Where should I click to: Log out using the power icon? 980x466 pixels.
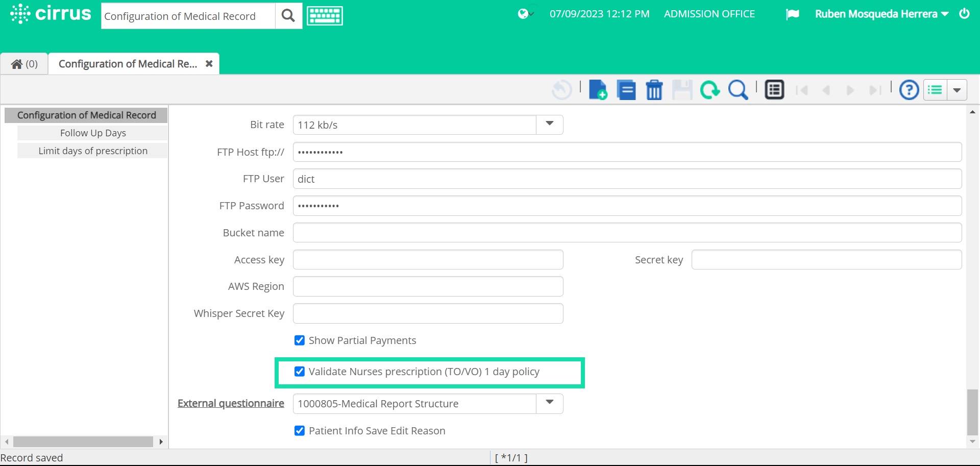[x=965, y=14]
